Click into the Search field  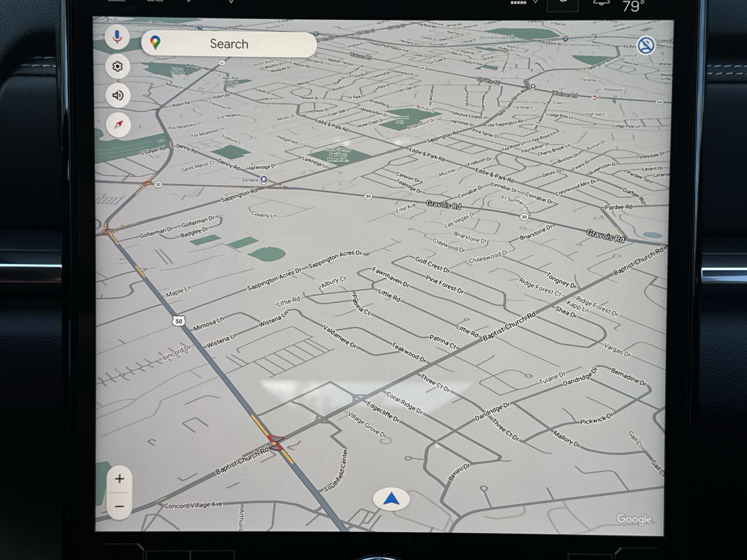(229, 44)
